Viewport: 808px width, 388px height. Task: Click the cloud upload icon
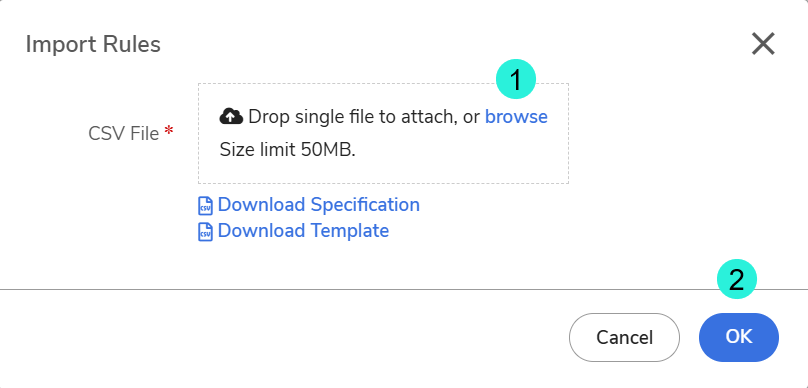point(231,117)
